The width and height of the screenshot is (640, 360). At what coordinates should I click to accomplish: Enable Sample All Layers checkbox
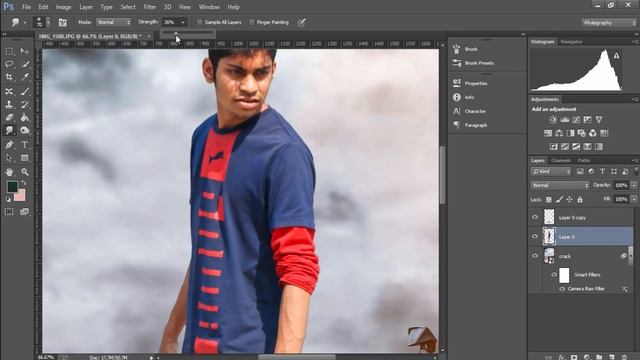tap(200, 22)
